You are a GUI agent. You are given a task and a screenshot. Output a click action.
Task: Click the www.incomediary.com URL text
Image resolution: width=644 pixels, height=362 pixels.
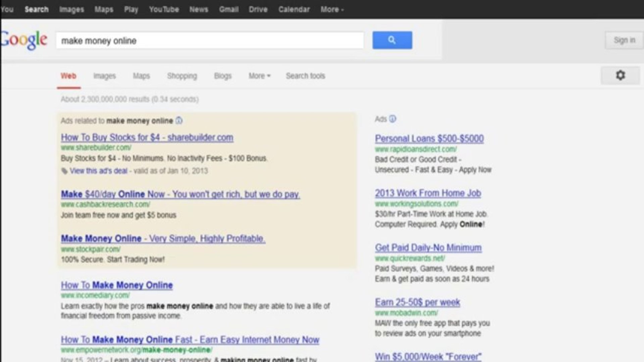coord(95,296)
